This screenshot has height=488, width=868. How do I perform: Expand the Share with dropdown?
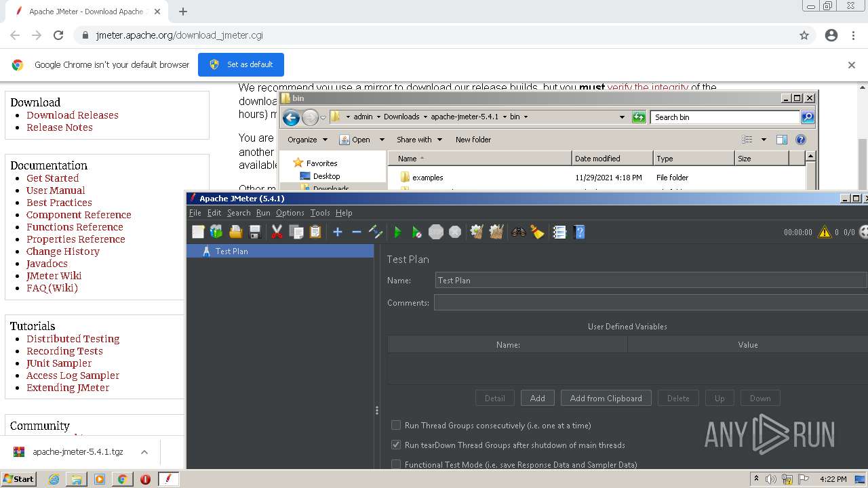pyautogui.click(x=419, y=140)
